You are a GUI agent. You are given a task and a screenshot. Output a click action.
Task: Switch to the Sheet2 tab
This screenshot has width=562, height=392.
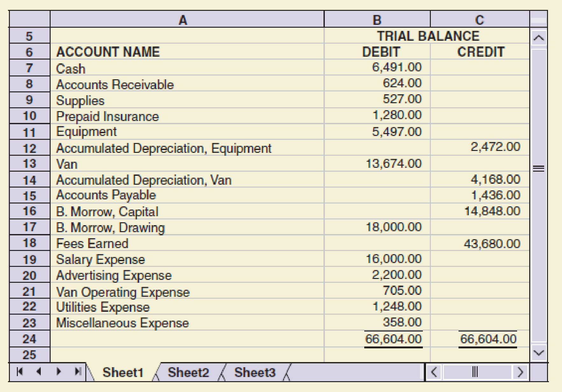189,372
